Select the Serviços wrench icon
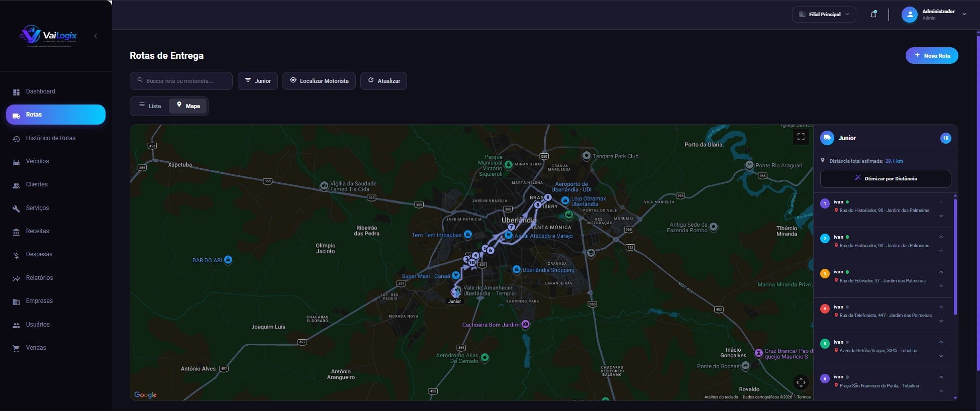The height and width of the screenshot is (411, 980). [x=16, y=209]
